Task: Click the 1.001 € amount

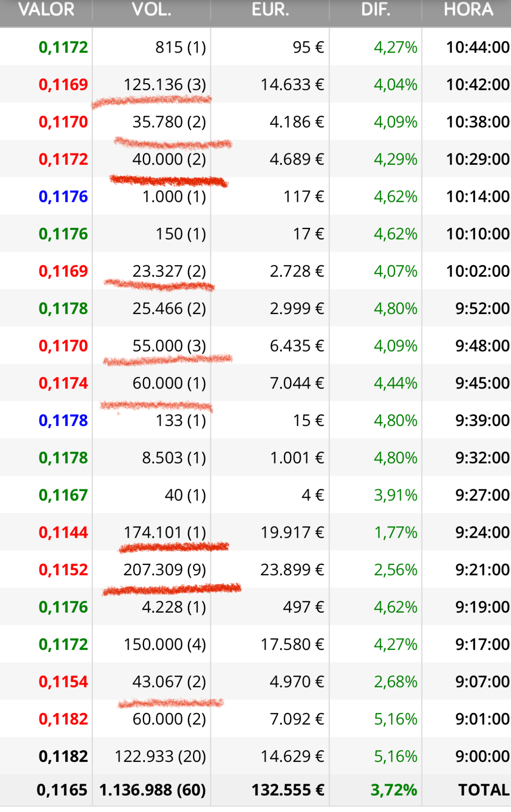Action: tap(297, 458)
